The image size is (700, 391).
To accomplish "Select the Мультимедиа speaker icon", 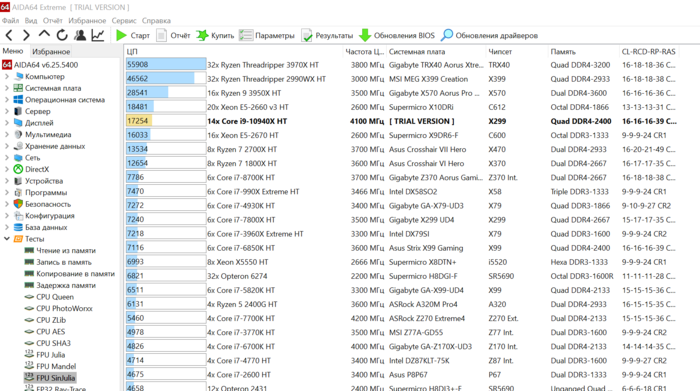I will pyautogui.click(x=18, y=134).
